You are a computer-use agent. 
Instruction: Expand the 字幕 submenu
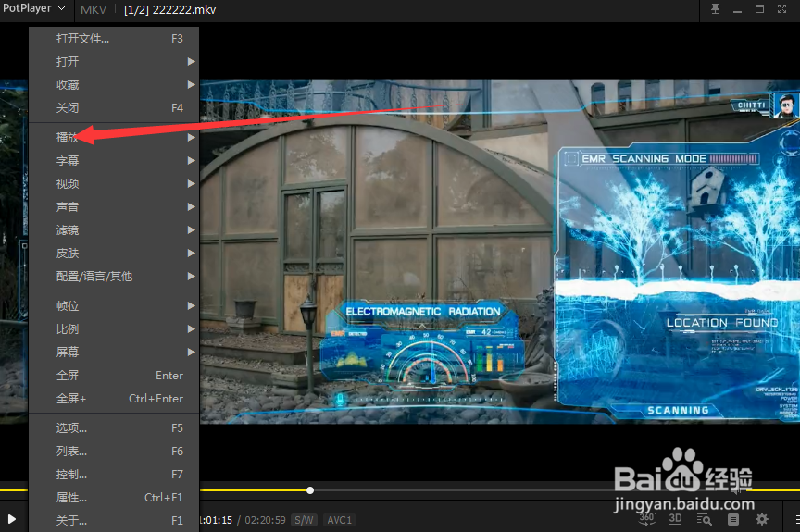(114, 160)
